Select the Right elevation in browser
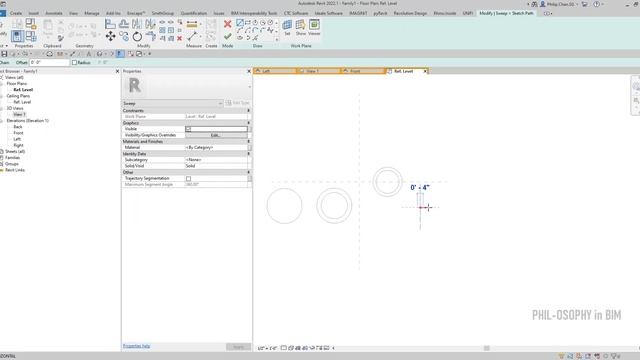Image resolution: width=640 pixels, height=360 pixels. click(x=18, y=145)
